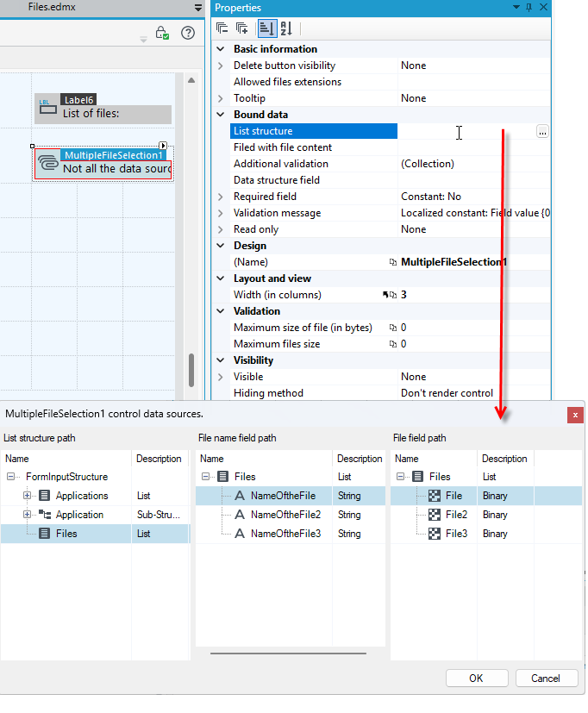Expand the Required field property
This screenshot has height=713, width=588.
pyautogui.click(x=221, y=197)
